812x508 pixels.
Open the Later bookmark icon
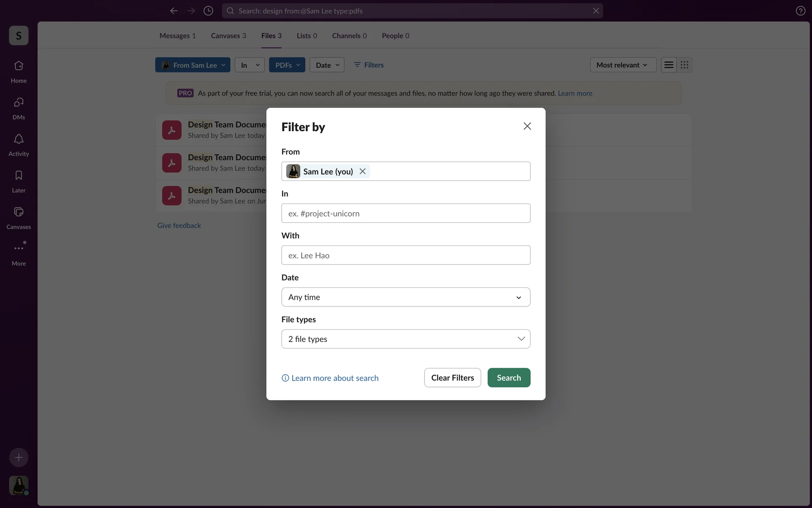coord(19,176)
